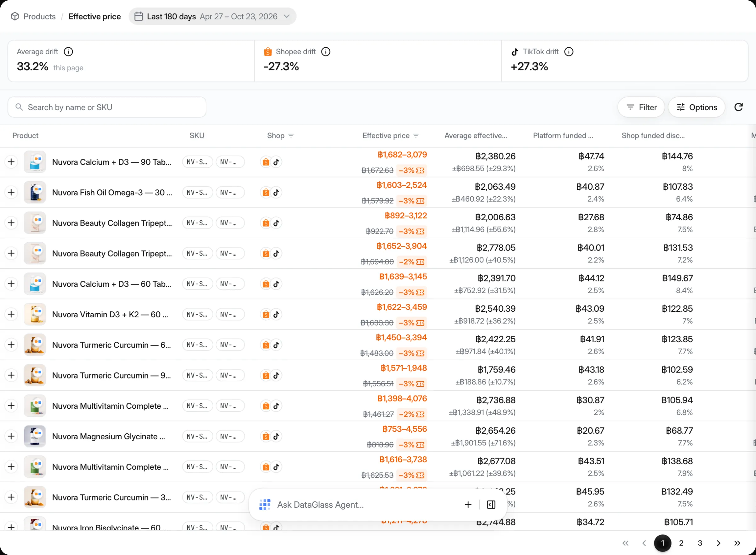
Task: Go to previous page with left chevron
Action: [x=644, y=543]
